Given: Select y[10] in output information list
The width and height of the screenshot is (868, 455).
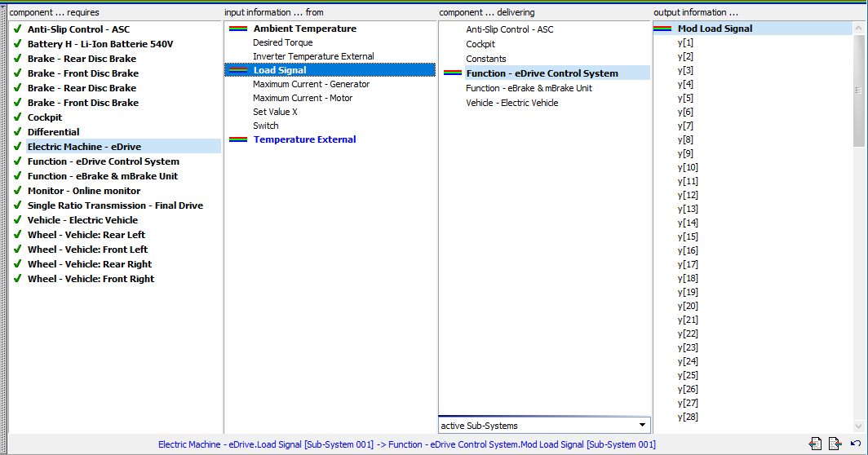Looking at the screenshot, I should tap(688, 167).
